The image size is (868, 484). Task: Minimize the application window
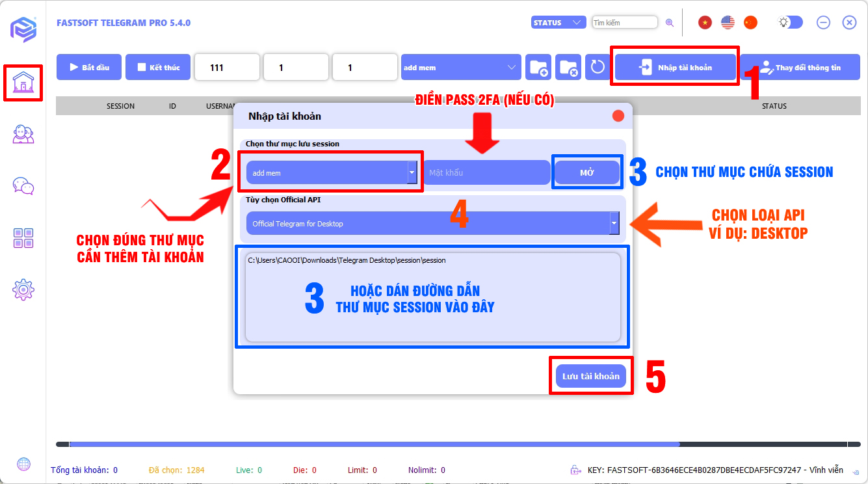click(823, 22)
